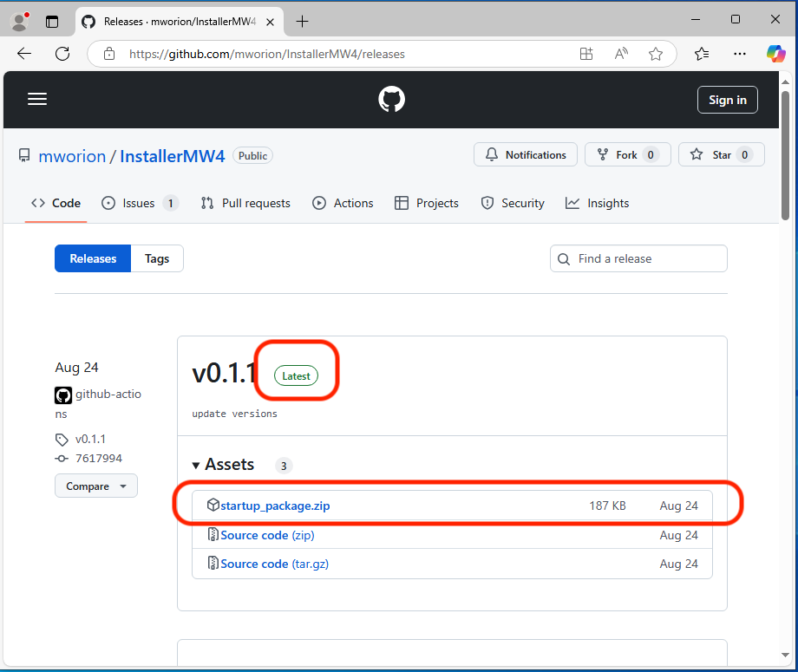Activate the Read aloud icon
The height and width of the screenshot is (672, 798).
pos(621,54)
